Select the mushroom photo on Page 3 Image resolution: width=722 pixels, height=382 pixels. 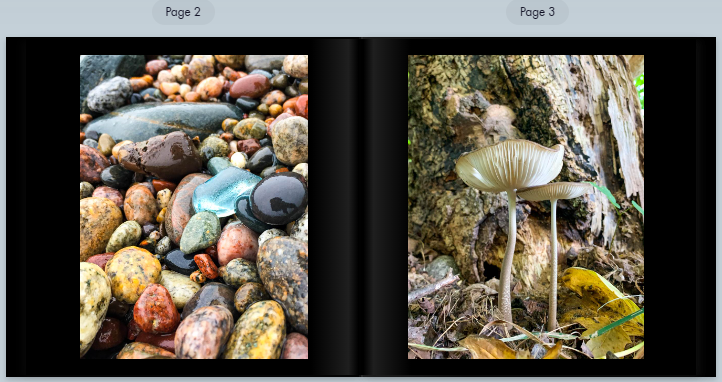526,207
